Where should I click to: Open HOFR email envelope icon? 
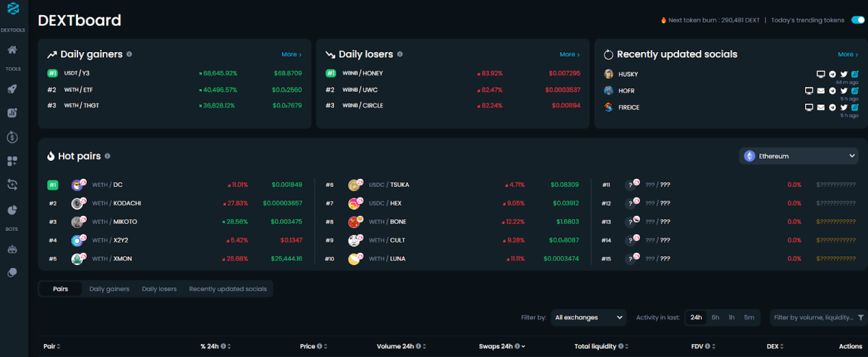821,91
